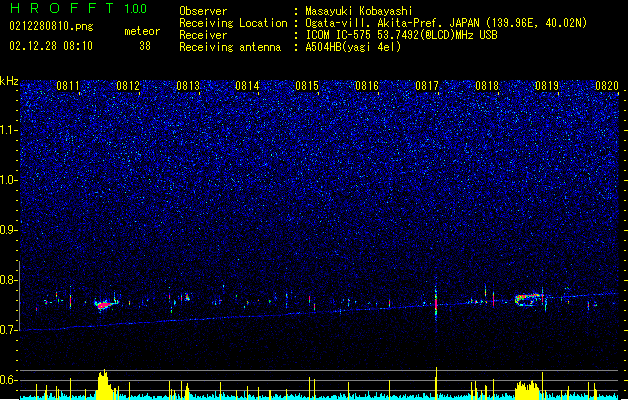Click the 0816 time axis marker

click(367, 86)
